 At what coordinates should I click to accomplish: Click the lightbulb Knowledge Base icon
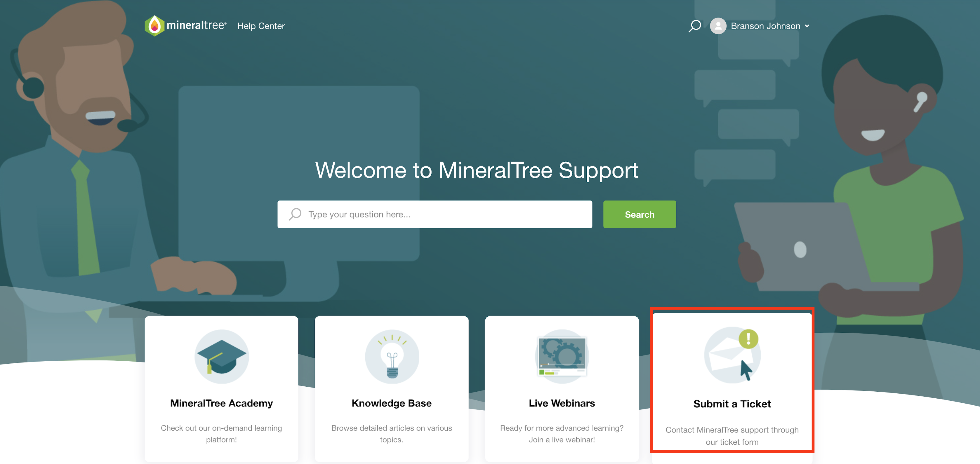tap(392, 357)
